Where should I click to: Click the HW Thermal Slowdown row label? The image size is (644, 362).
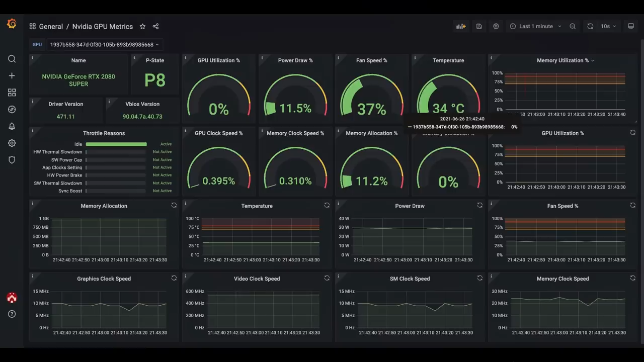(x=58, y=152)
